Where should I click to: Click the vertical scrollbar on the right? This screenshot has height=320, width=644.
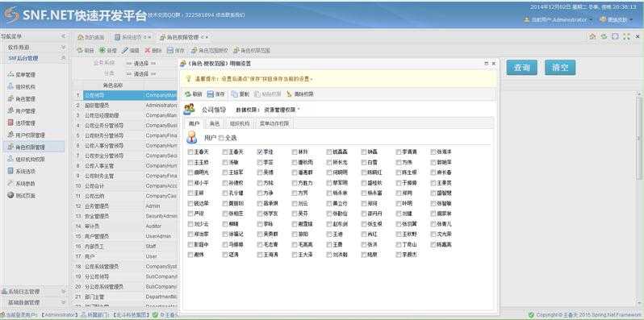[639, 139]
